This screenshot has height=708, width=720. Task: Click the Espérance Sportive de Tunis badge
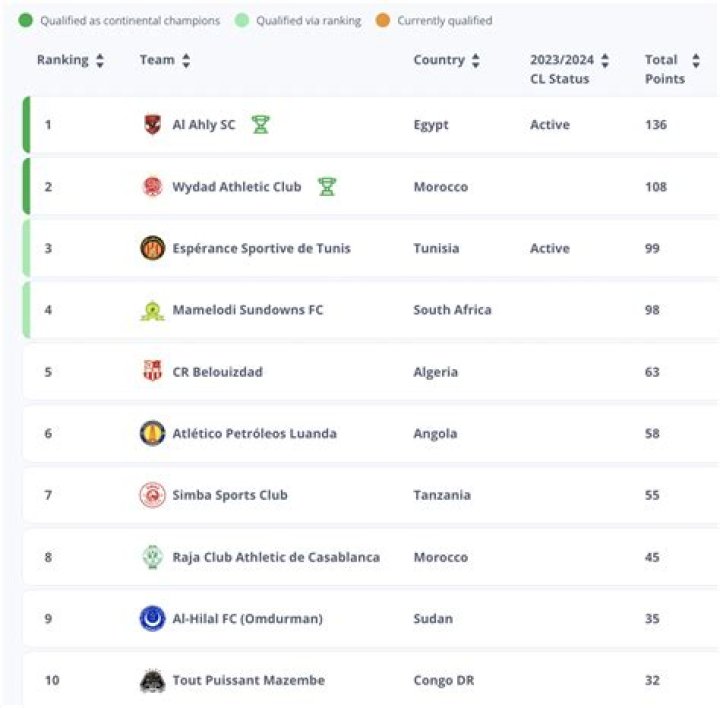(x=152, y=248)
